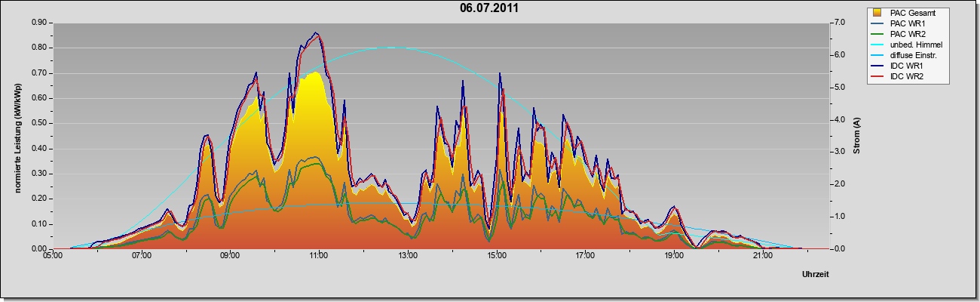
Task: Select the IDC WR2 legend entry
Action: point(908,77)
